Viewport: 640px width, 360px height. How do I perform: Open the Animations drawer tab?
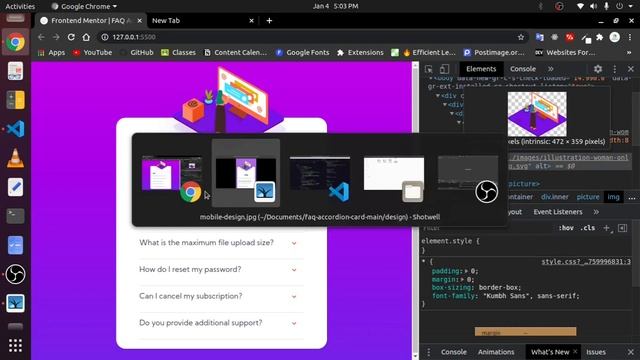pyautogui.click(x=496, y=352)
